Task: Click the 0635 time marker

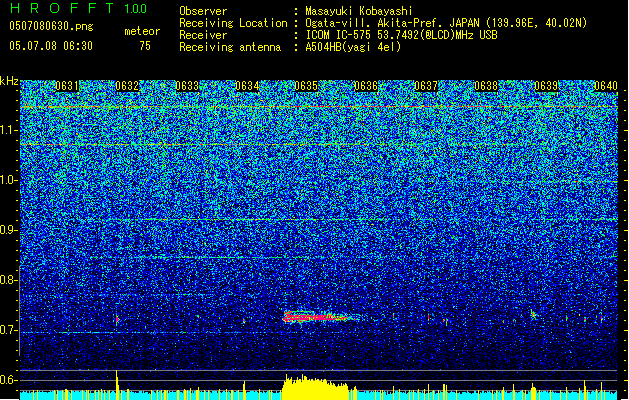Action: pyautogui.click(x=306, y=86)
